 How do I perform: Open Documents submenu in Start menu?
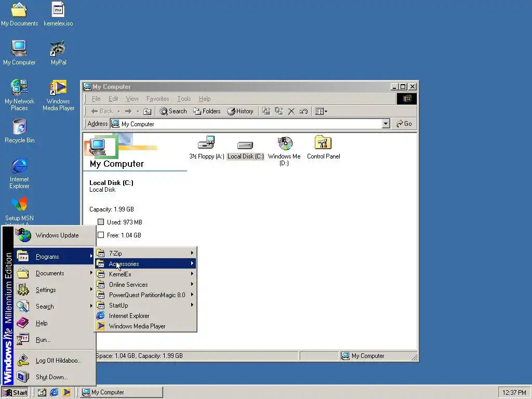coord(55,273)
